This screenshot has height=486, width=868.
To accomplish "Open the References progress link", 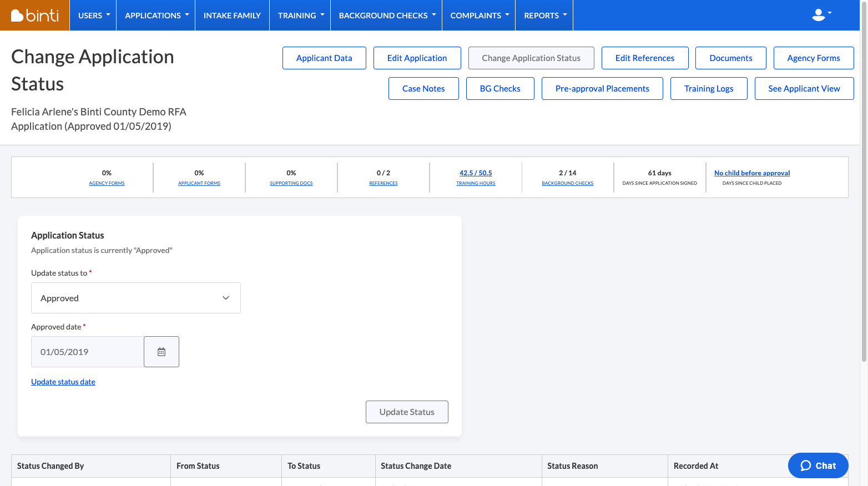I will [x=383, y=183].
